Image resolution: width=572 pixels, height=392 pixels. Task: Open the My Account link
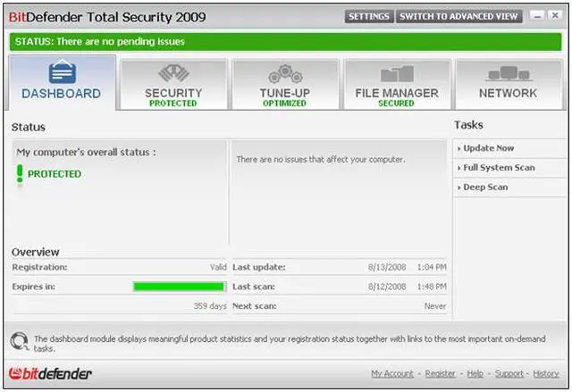click(392, 373)
